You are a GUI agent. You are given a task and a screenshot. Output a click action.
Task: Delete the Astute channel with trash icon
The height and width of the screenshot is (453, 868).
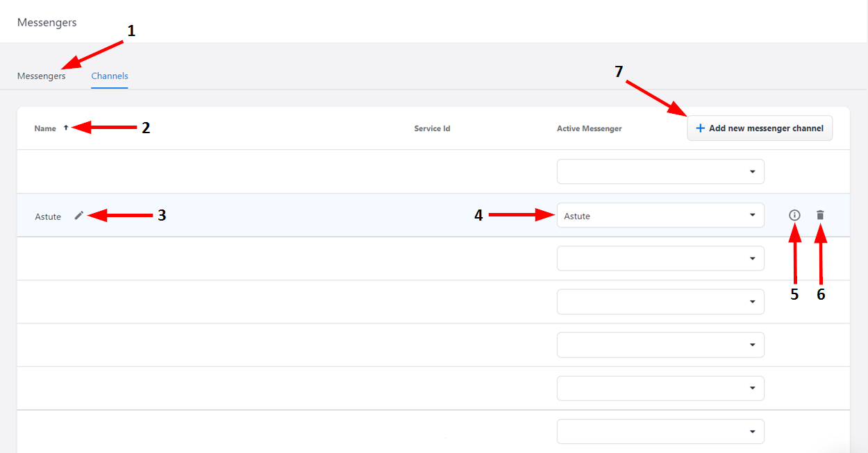pos(820,216)
